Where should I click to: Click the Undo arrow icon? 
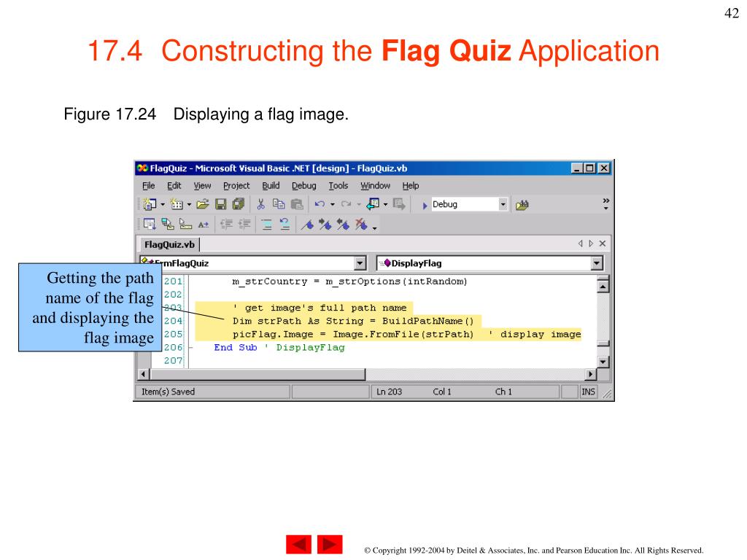click(x=320, y=204)
